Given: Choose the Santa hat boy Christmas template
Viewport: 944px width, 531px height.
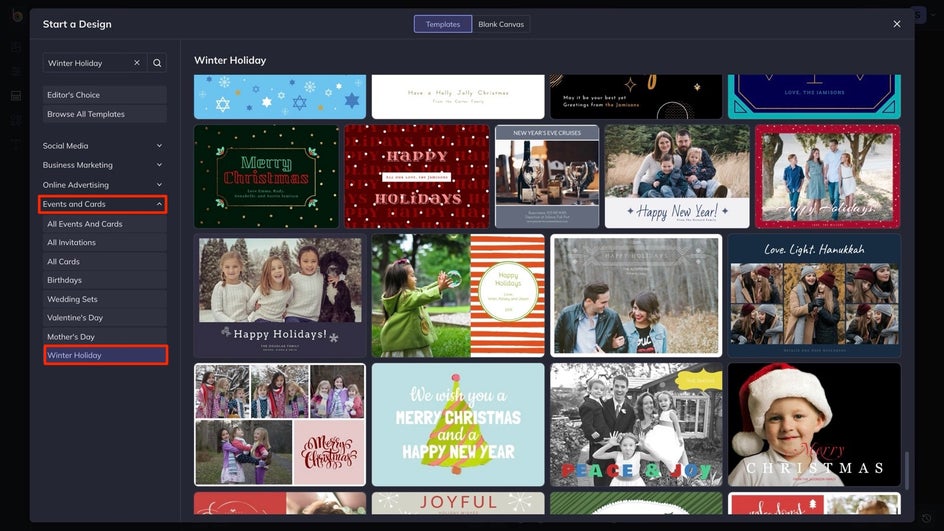Looking at the screenshot, I should click(814, 424).
